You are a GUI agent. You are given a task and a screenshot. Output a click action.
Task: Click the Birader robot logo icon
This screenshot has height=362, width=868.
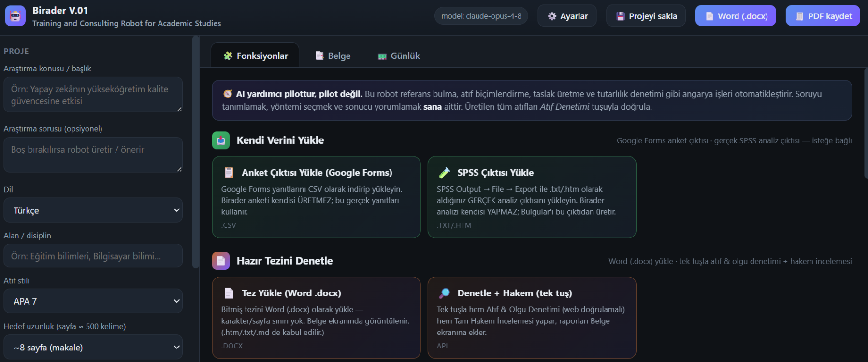click(x=15, y=16)
